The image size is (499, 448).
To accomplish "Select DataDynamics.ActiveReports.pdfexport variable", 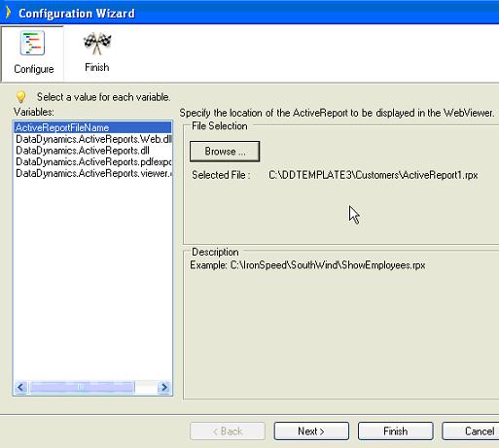I will [x=92, y=162].
